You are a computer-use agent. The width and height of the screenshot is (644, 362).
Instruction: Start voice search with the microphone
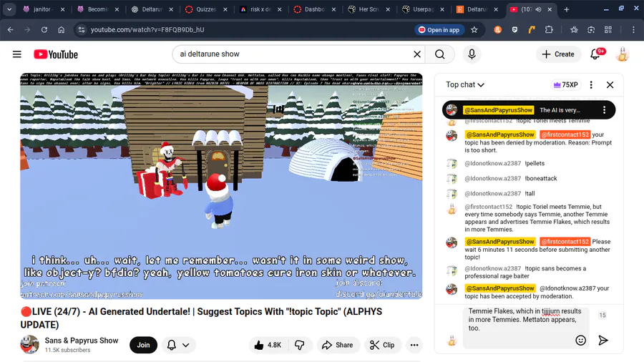(x=472, y=54)
